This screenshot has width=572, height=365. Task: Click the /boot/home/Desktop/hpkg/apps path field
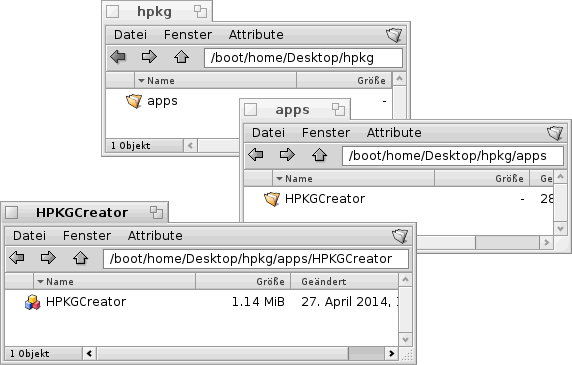453,156
